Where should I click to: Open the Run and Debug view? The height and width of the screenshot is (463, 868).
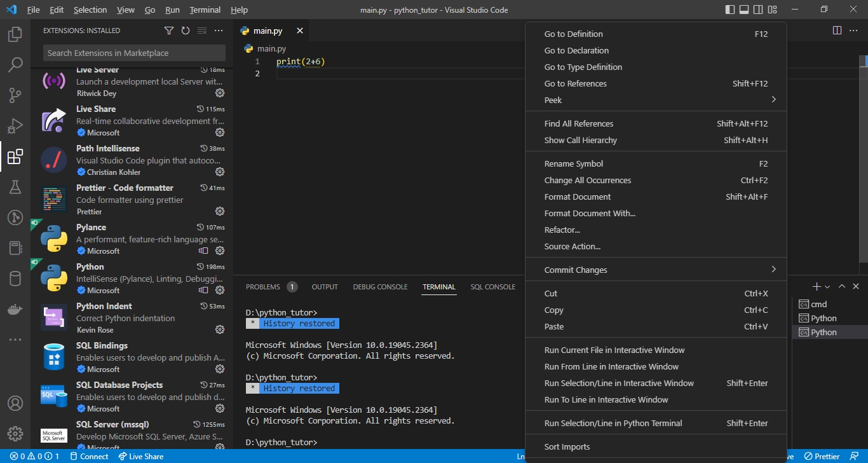tap(15, 125)
